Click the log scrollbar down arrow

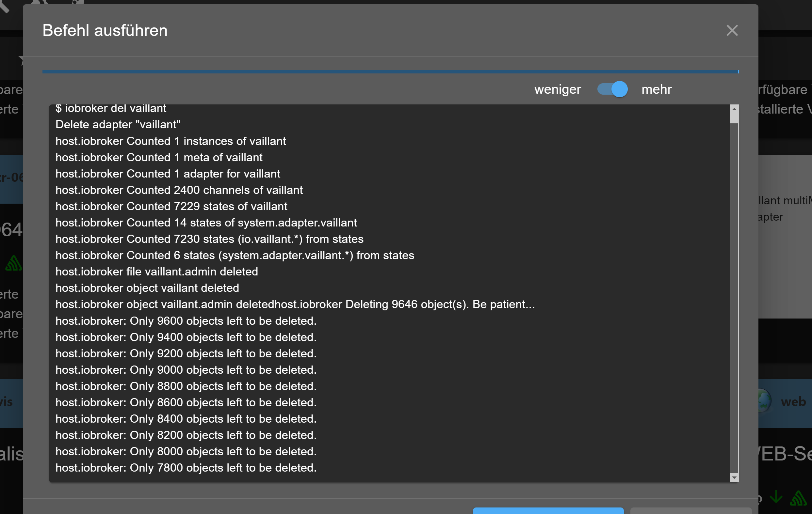734,478
